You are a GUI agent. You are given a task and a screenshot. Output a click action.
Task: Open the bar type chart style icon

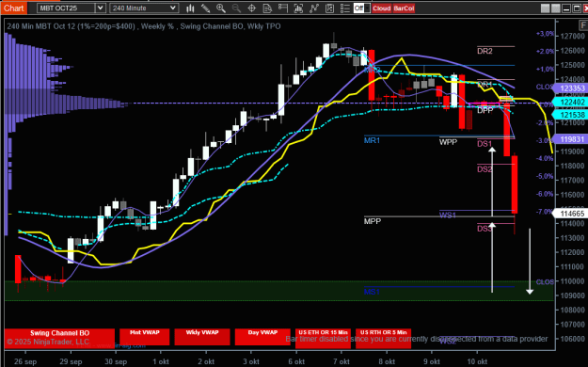190,8
